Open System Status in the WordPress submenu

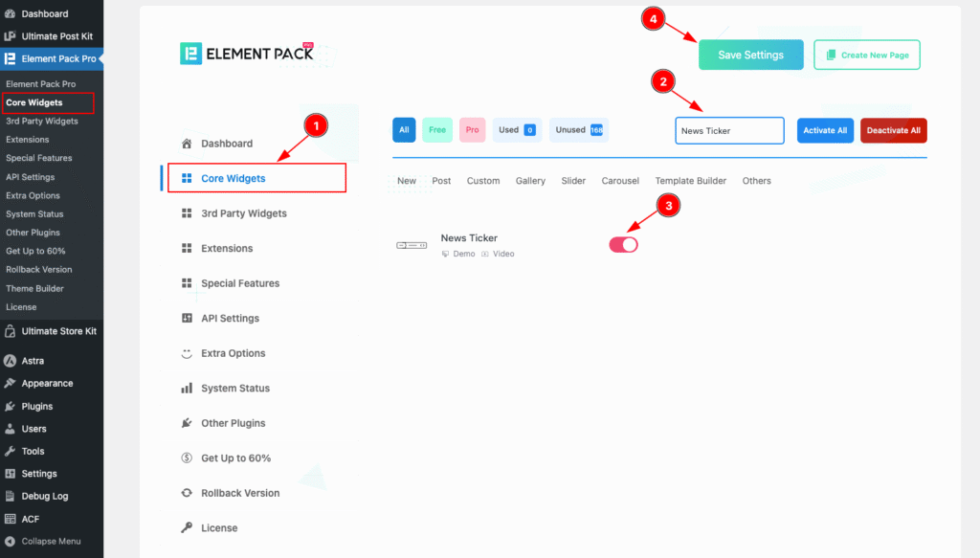pyautogui.click(x=34, y=213)
